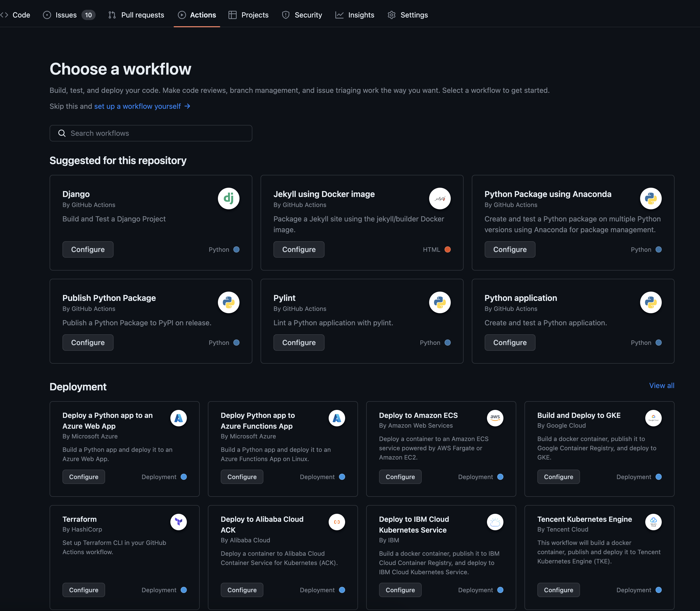The width and height of the screenshot is (700, 611).
Task: Click the blue Python dot on Django card
Action: point(236,250)
